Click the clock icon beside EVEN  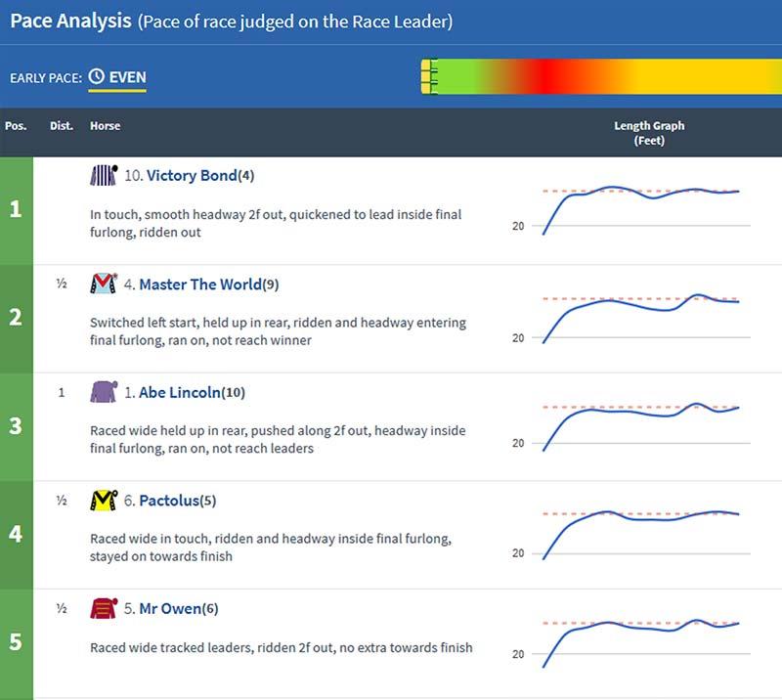[x=96, y=76]
